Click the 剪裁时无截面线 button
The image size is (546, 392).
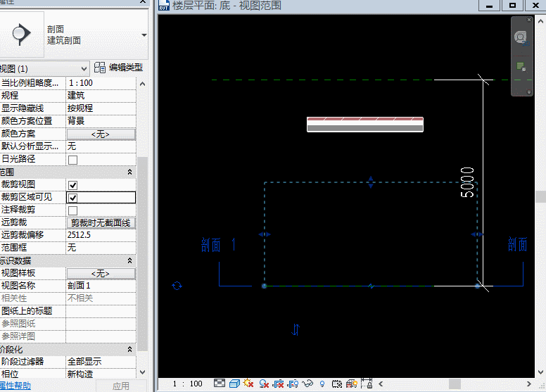101,222
